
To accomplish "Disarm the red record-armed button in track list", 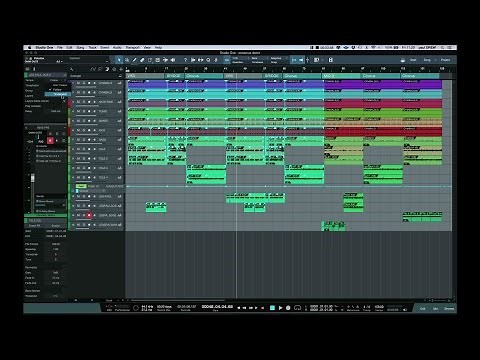I will [89, 215].
